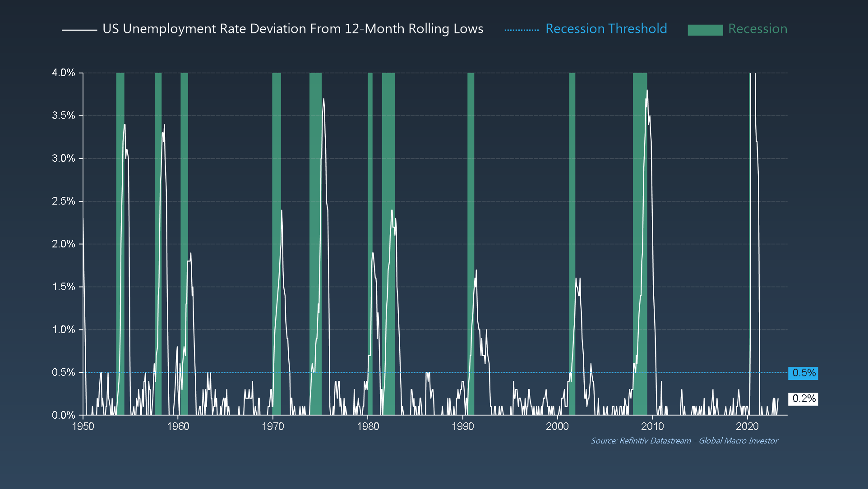This screenshot has height=489, width=868.
Task: Click the 1953 recession shaded bar
Action: pos(120,243)
